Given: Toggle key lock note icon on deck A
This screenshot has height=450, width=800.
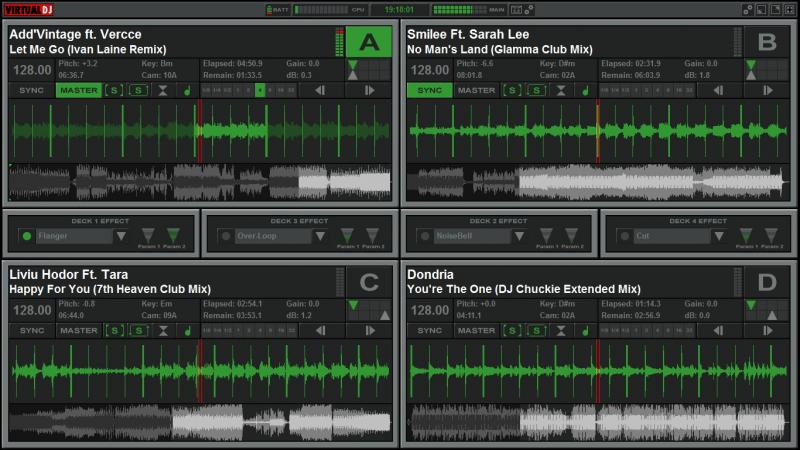Looking at the screenshot, I should click(x=187, y=91).
